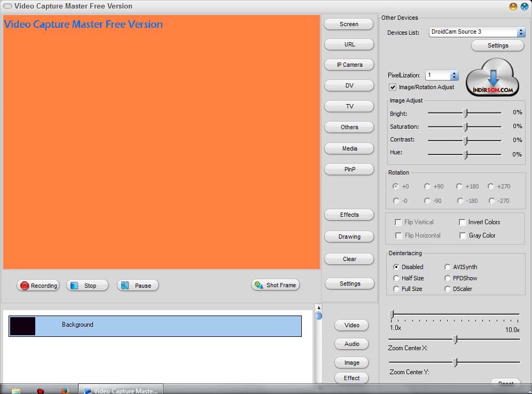Choose AVISynth deinterlacing

click(448, 267)
